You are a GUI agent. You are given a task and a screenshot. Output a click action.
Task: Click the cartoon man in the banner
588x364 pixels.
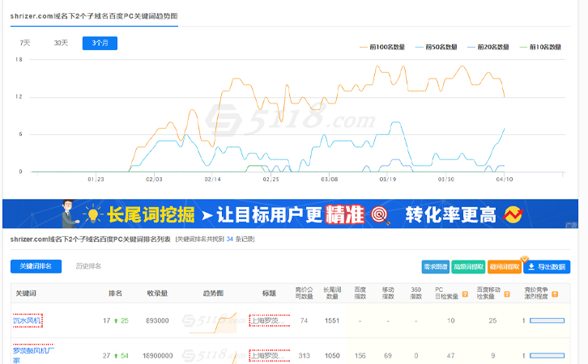[70, 214]
